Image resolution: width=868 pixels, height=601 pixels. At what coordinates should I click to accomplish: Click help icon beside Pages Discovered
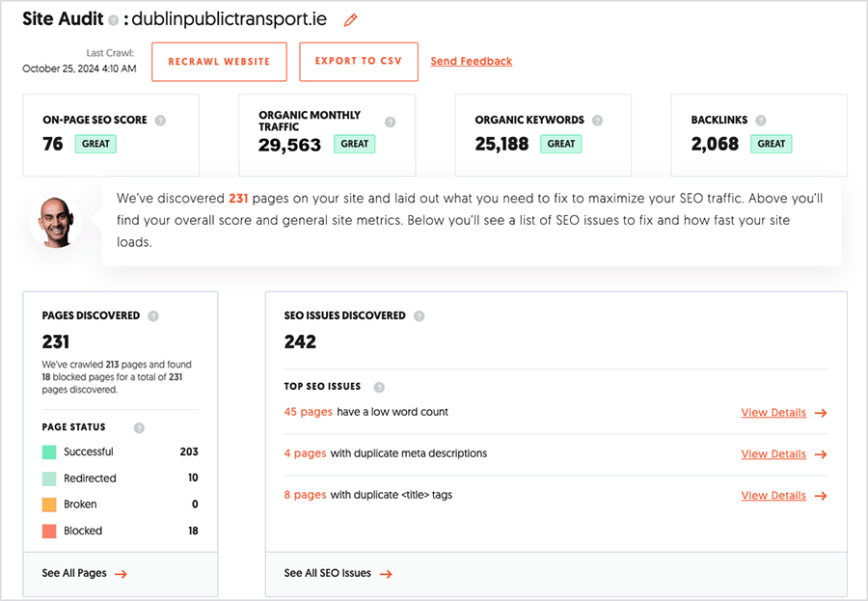153,315
